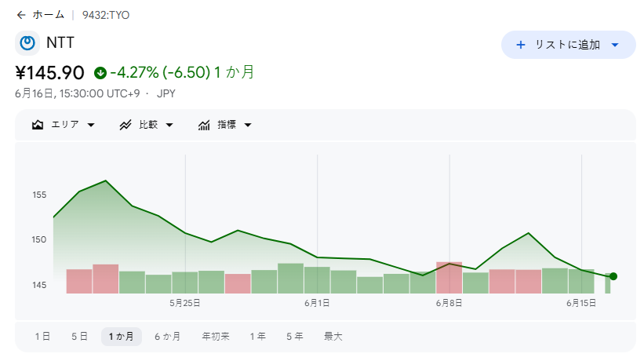This screenshot has width=644, height=361.
Task: Click the red volume bar at 6月8日
Action: [449, 278]
